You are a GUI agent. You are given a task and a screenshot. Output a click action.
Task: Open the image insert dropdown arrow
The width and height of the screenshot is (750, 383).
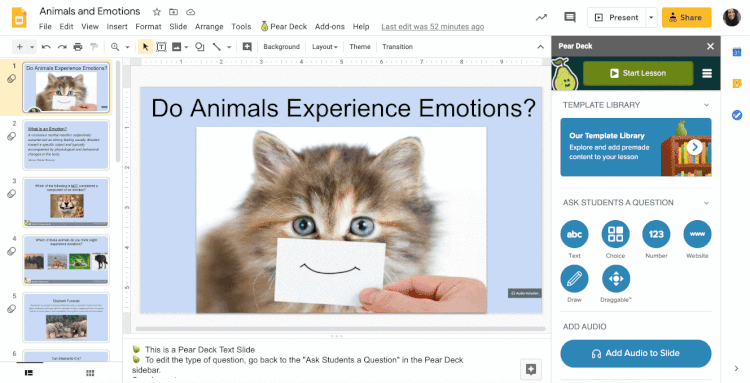point(186,47)
